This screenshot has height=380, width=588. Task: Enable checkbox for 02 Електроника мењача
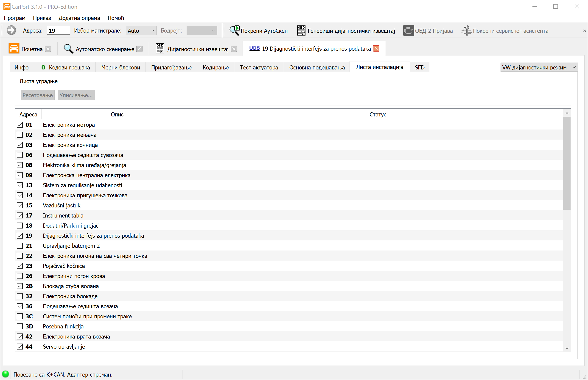tap(20, 135)
